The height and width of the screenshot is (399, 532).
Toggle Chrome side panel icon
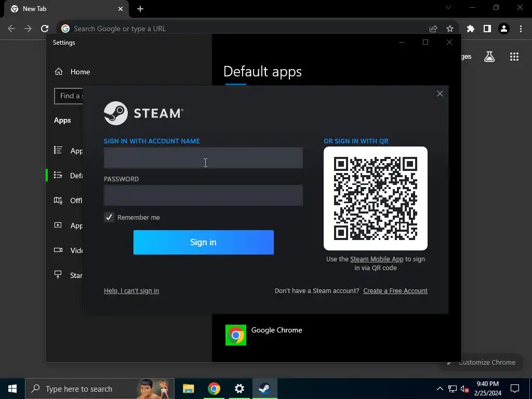[487, 29]
